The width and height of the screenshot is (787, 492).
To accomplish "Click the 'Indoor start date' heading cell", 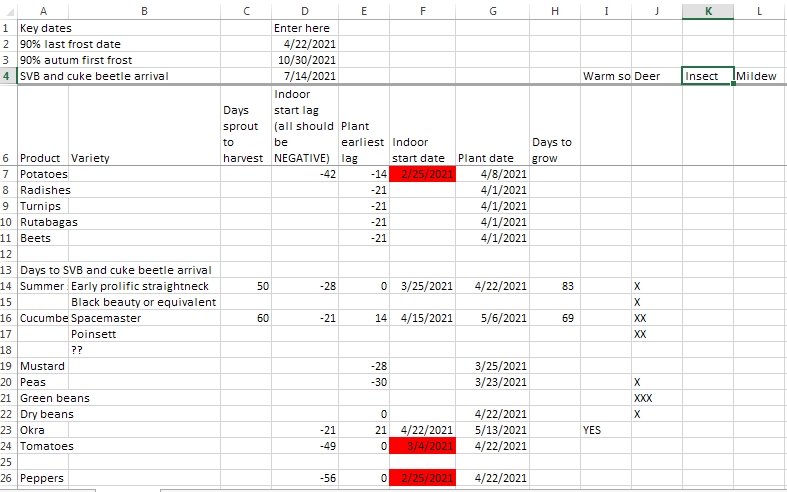I will [x=423, y=126].
